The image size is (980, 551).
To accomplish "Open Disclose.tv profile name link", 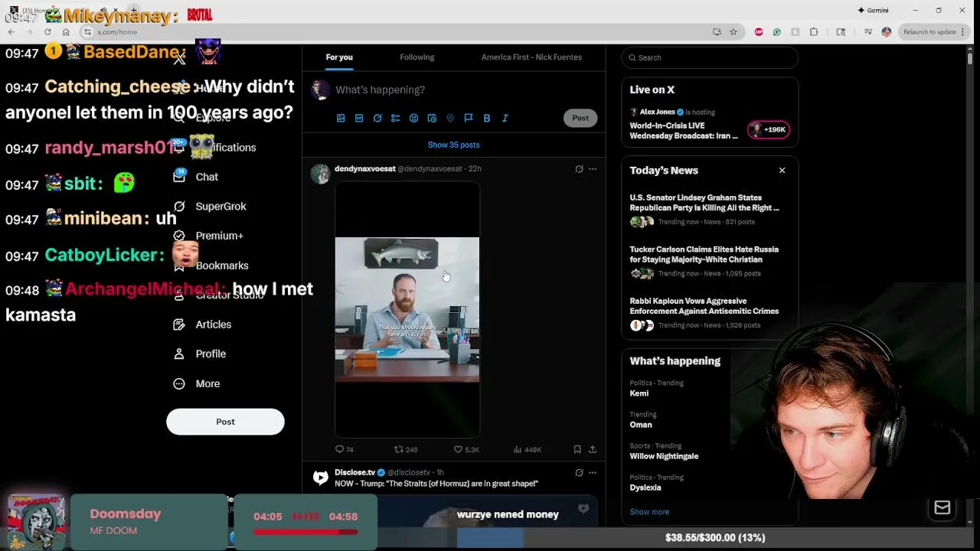I will pos(354,472).
